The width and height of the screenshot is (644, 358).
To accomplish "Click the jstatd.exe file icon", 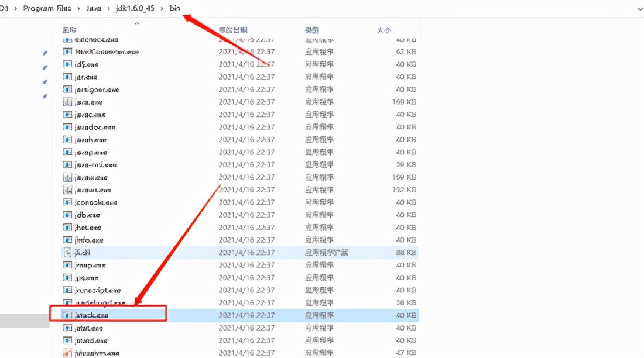I will click(67, 340).
